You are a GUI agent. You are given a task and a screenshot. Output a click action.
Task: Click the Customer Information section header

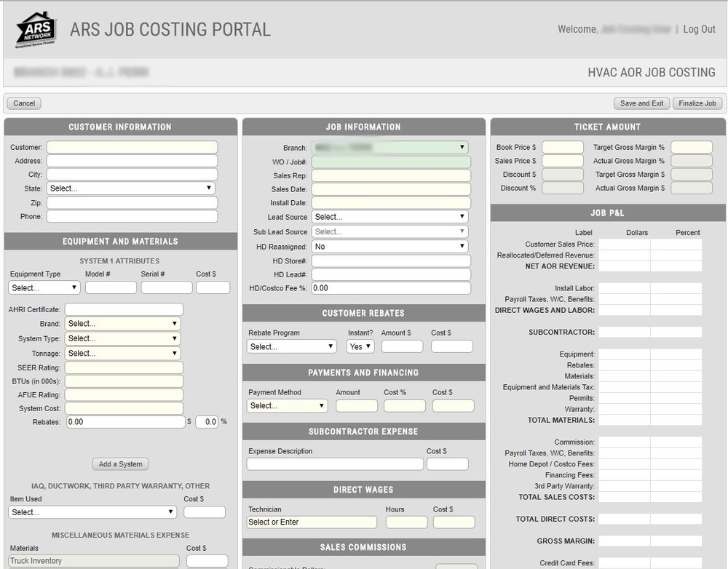click(121, 127)
